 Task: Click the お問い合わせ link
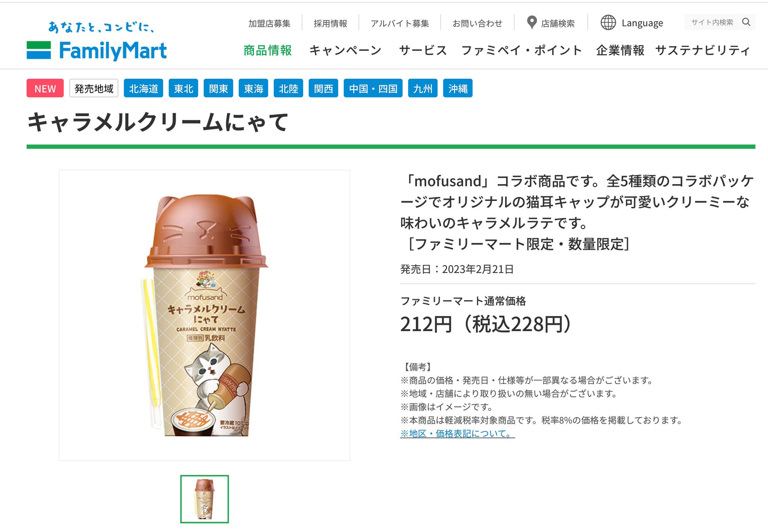click(x=477, y=23)
